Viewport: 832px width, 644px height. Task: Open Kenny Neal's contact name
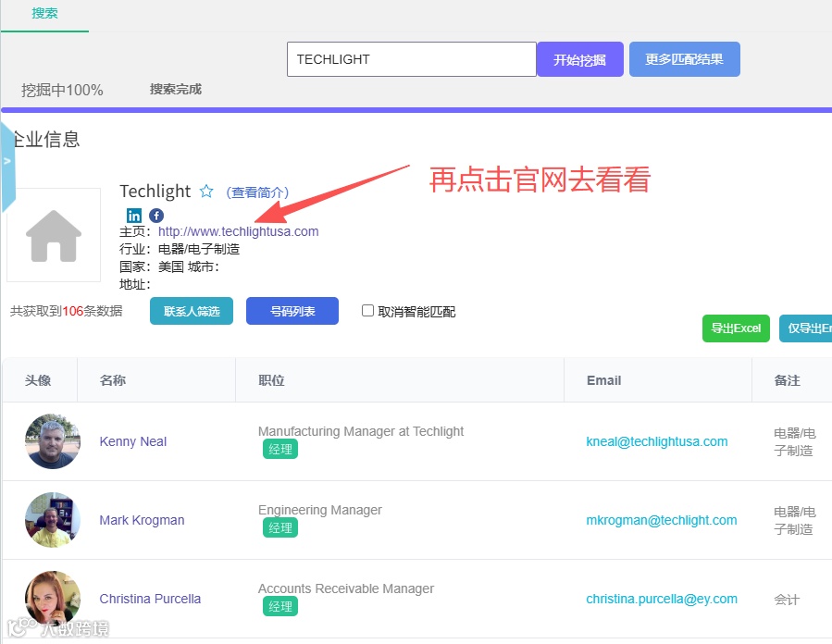tap(133, 441)
